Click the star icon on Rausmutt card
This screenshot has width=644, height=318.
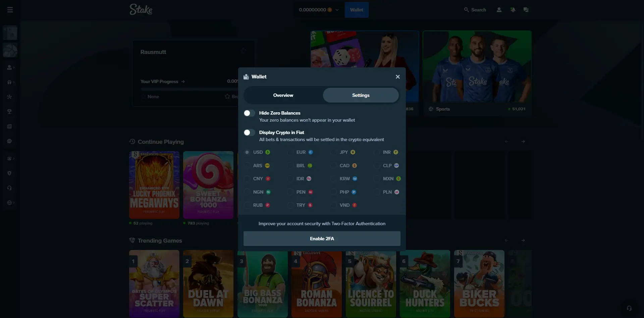point(244,51)
